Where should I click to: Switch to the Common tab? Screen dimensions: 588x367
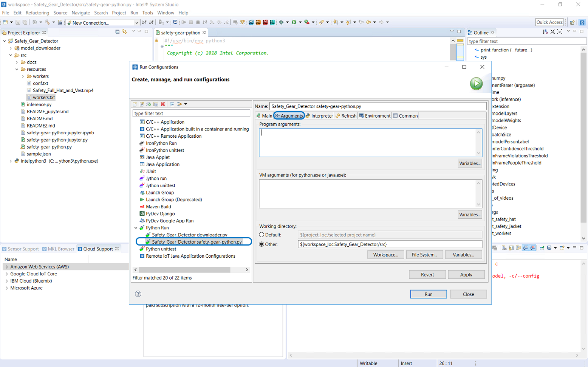pyautogui.click(x=405, y=116)
